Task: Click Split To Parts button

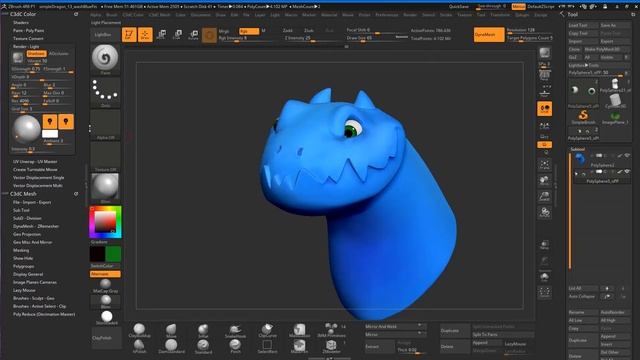Action: 503,335
